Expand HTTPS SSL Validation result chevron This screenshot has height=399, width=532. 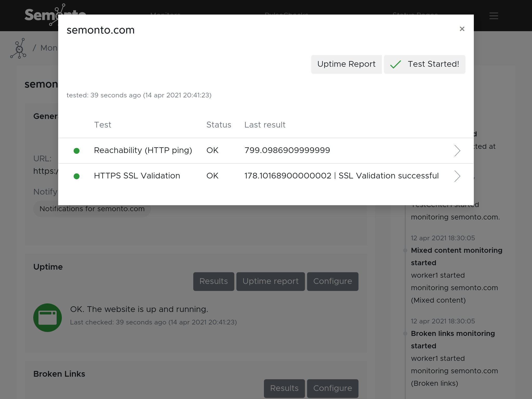click(457, 176)
